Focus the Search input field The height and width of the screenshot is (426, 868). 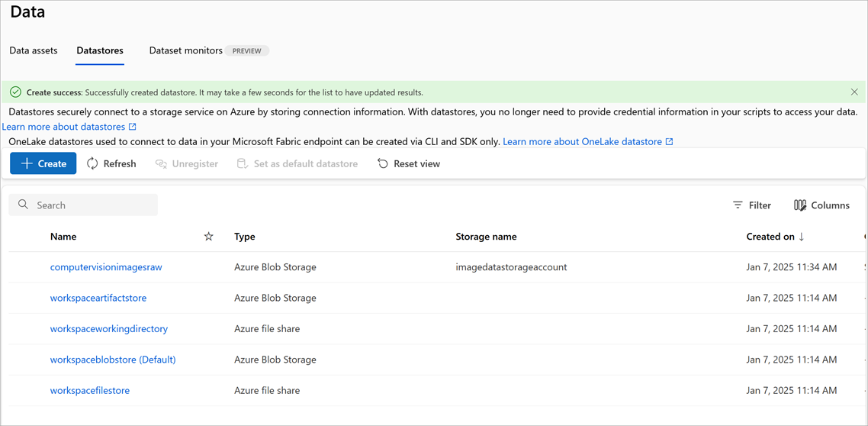tap(83, 205)
